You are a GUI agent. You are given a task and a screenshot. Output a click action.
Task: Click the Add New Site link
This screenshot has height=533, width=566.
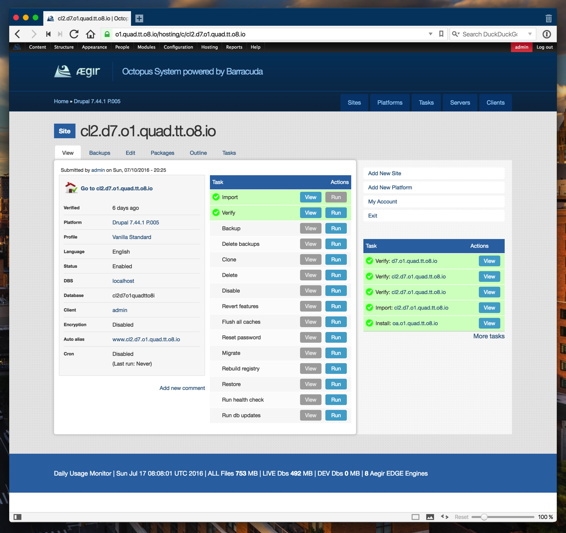pyautogui.click(x=384, y=173)
